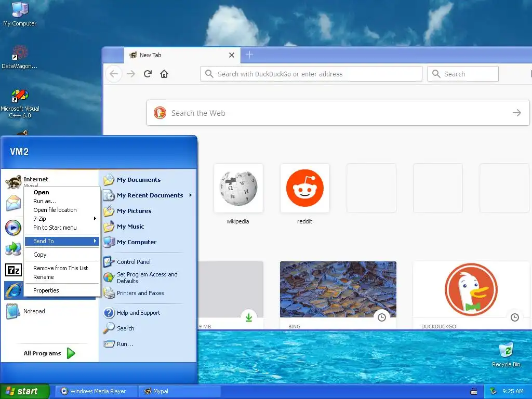Click the green download arrow icon
Screen dimensions: 532x399
click(249, 317)
